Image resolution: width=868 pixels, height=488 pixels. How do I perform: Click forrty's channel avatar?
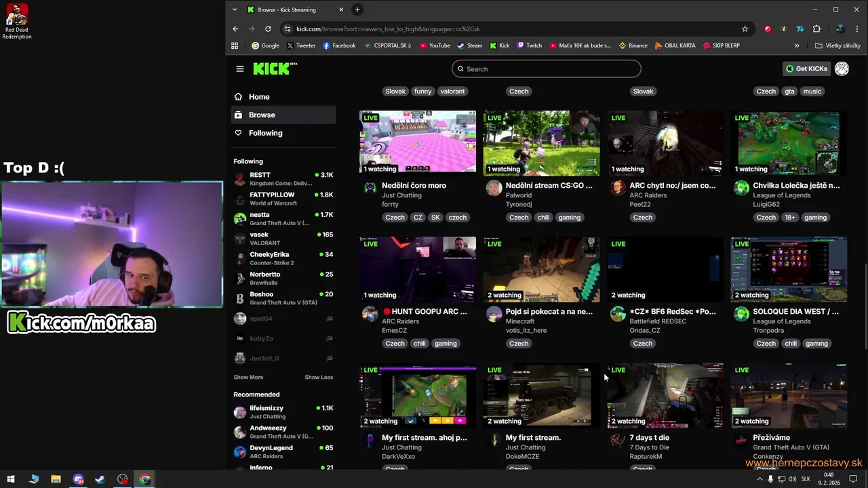click(x=370, y=188)
